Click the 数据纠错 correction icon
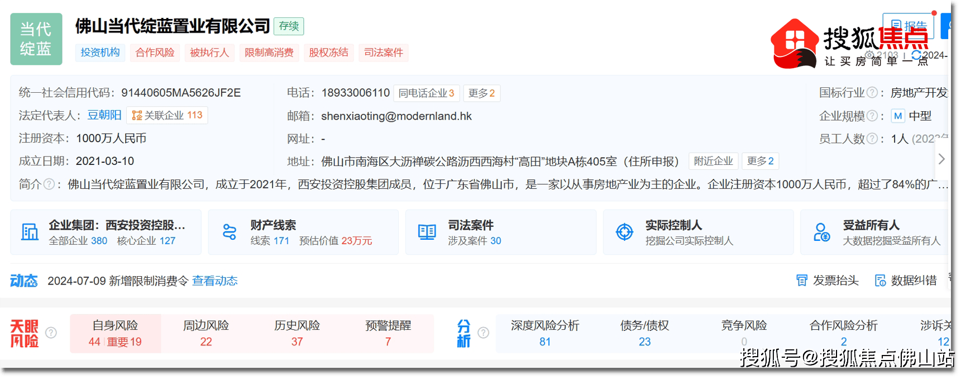The image size is (980, 379). 880,281
